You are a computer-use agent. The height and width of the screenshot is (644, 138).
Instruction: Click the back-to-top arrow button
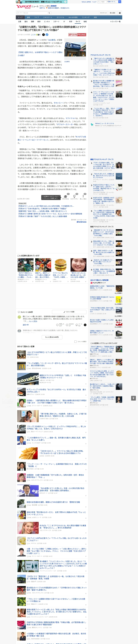coord(133,398)
